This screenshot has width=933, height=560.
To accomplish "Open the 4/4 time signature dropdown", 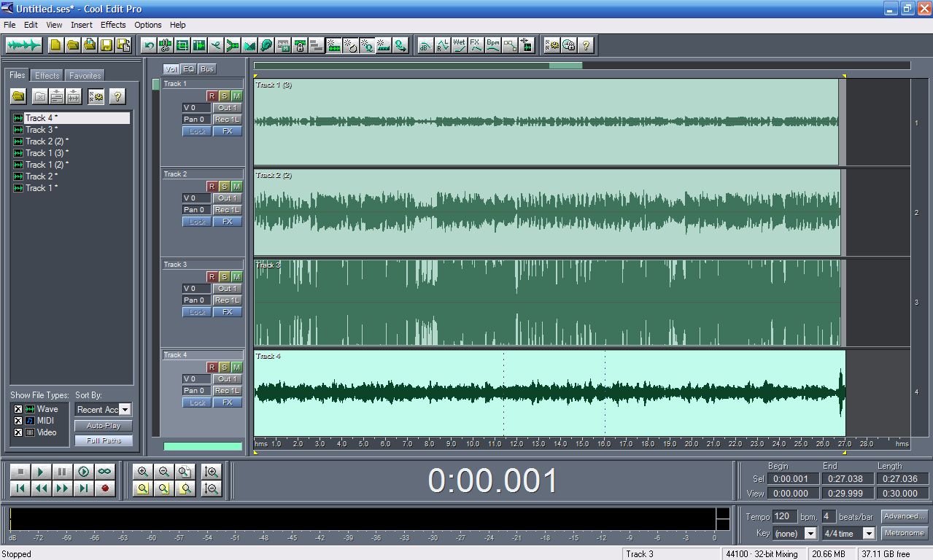I will point(868,534).
